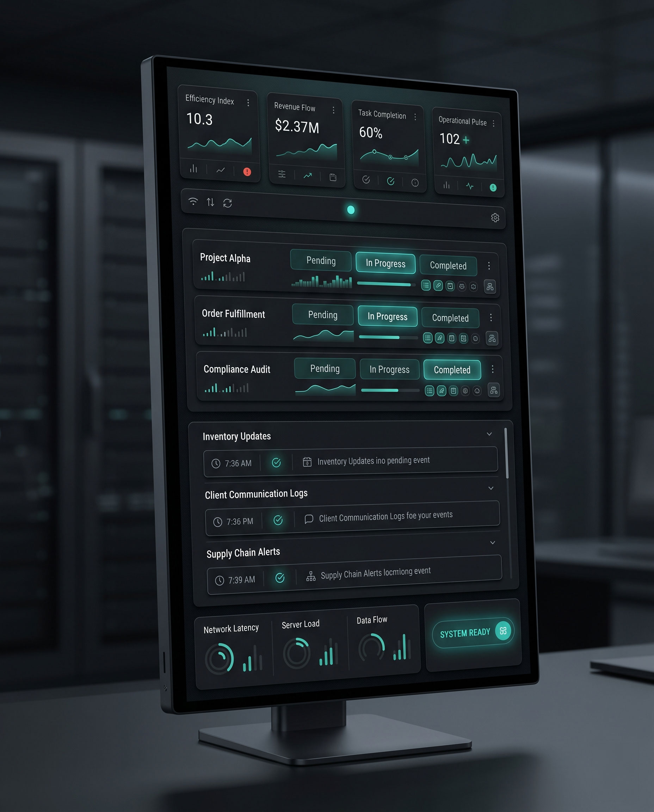The image size is (654, 812).
Task: Toggle the list icon in Project Alpha row
Action: coord(426,285)
